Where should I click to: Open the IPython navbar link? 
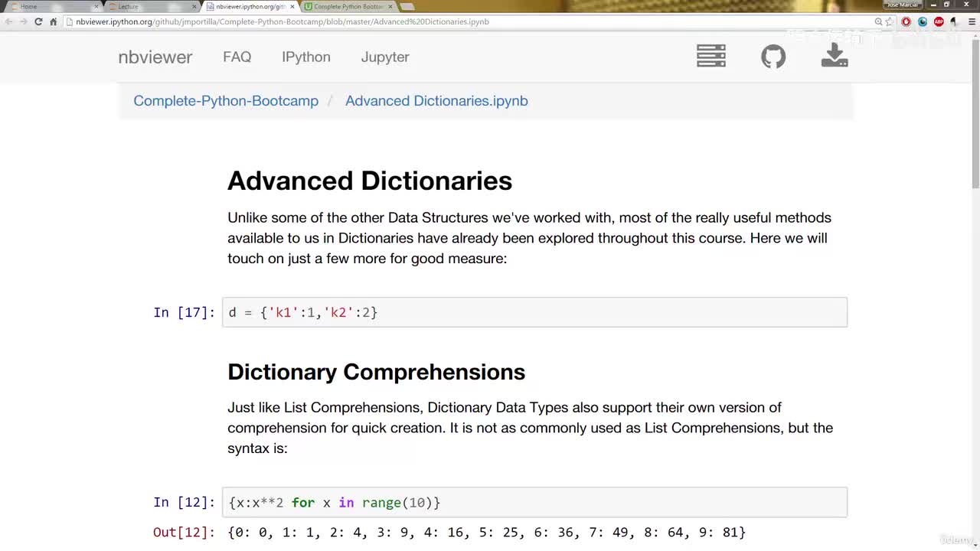click(305, 57)
